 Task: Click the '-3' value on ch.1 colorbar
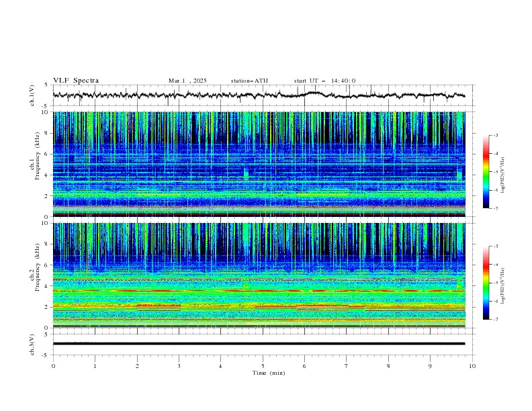[495, 135]
